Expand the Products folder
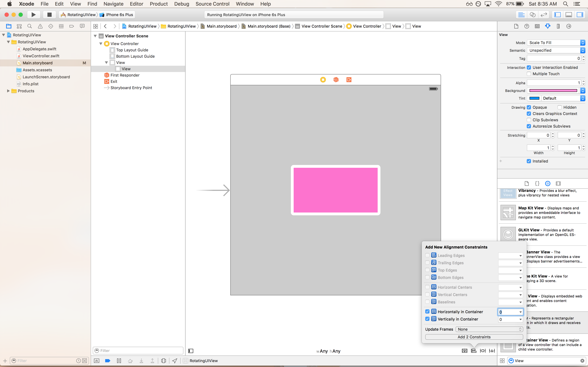 [8, 91]
